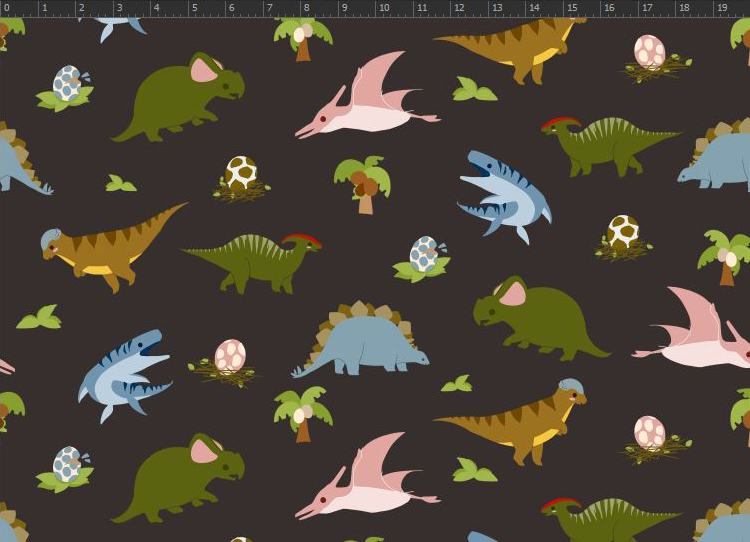This screenshot has width=750, height=542.
Task: Click the ruler mark labeled 1
Action: tap(44, 8)
